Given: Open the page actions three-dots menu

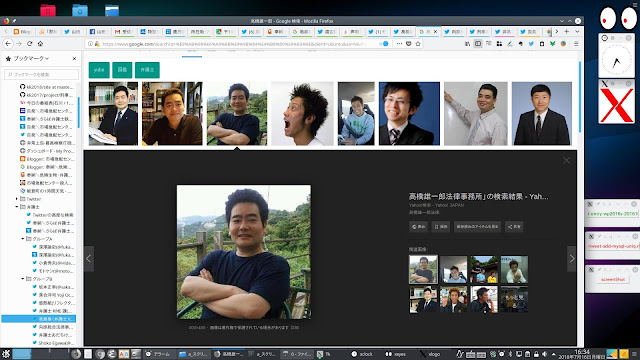Looking at the screenshot, I should [x=399, y=44].
